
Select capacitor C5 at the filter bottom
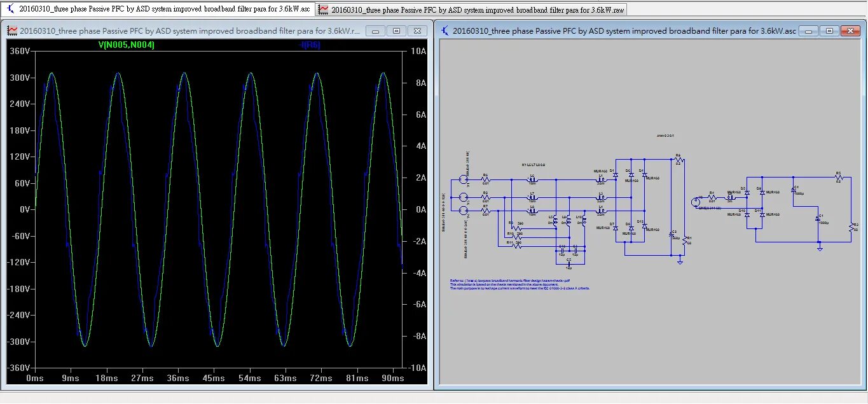tap(569, 263)
